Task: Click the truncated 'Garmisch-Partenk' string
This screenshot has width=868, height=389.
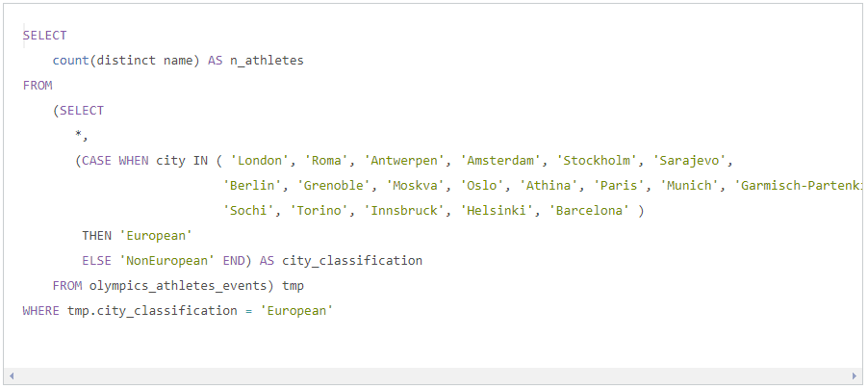Action: [x=799, y=186]
